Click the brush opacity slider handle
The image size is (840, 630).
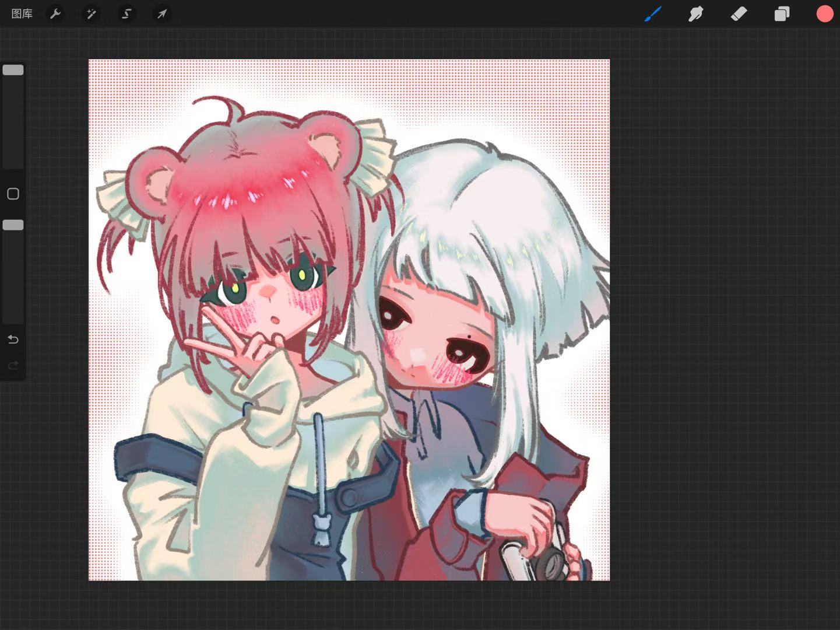(13, 225)
